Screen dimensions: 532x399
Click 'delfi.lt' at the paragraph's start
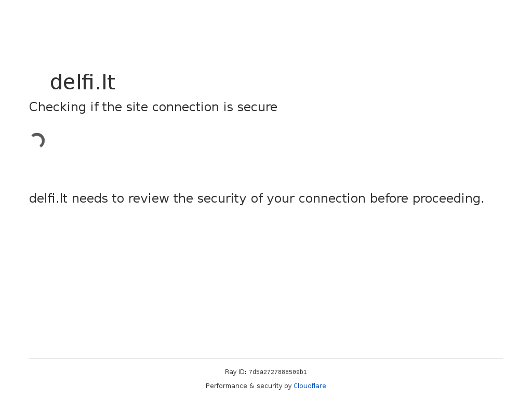(48, 198)
